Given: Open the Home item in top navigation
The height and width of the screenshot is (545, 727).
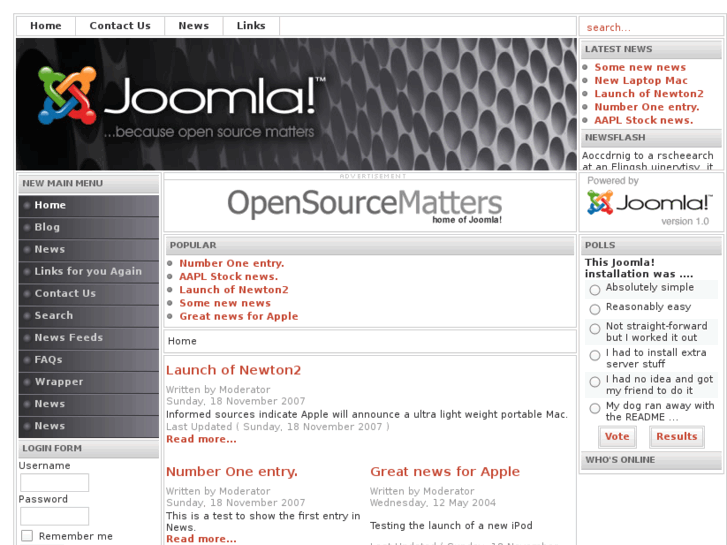Looking at the screenshot, I should point(45,26).
